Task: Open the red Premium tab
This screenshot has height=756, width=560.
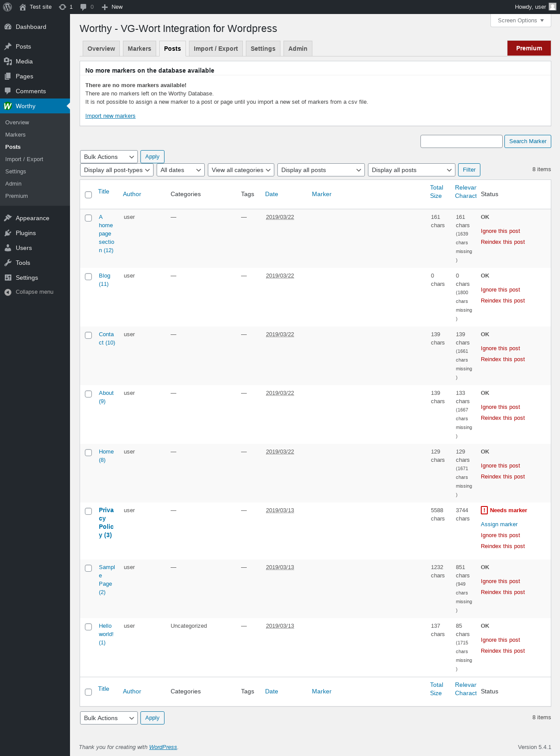Action: (x=529, y=48)
